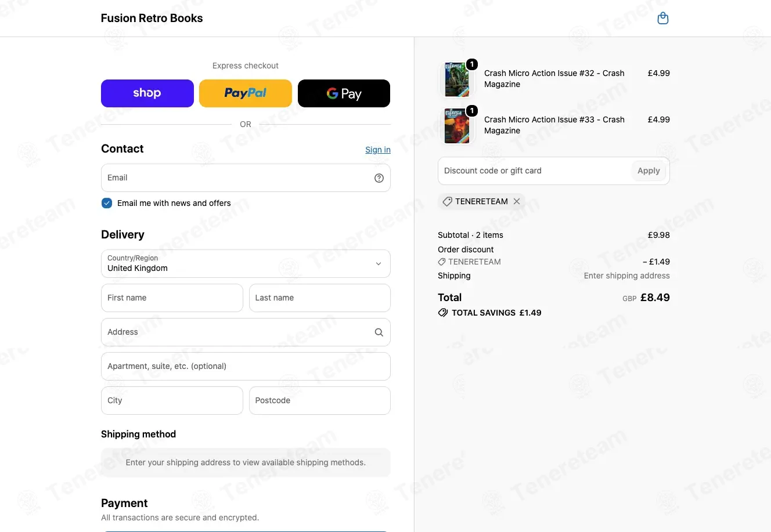771x532 pixels.
Task: Remove the TENERETEAM discount code tag
Action: pos(517,201)
